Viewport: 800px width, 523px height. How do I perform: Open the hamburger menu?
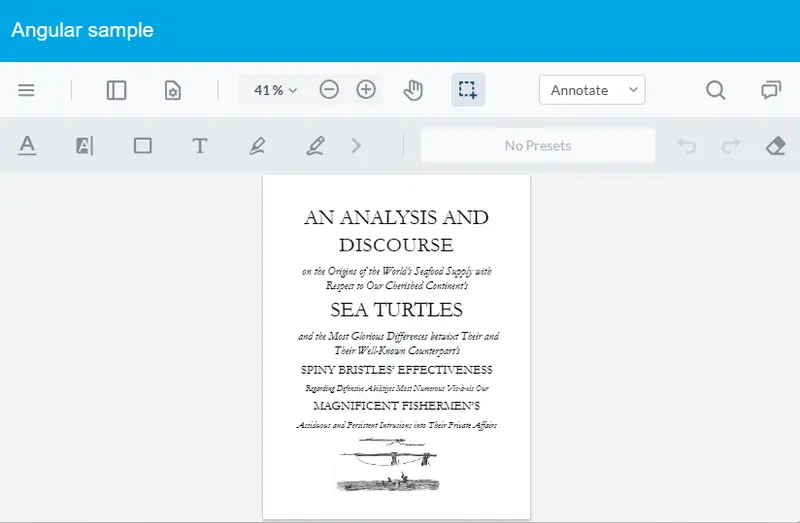(x=26, y=90)
